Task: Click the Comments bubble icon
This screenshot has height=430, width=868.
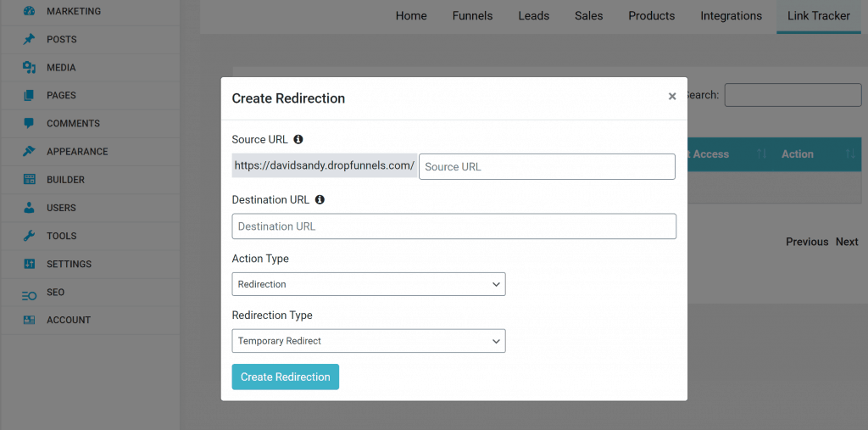Action: click(x=30, y=124)
